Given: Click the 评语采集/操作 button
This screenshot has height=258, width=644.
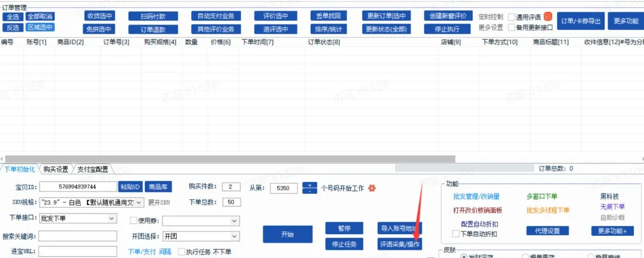Looking at the screenshot, I should tap(400, 244).
